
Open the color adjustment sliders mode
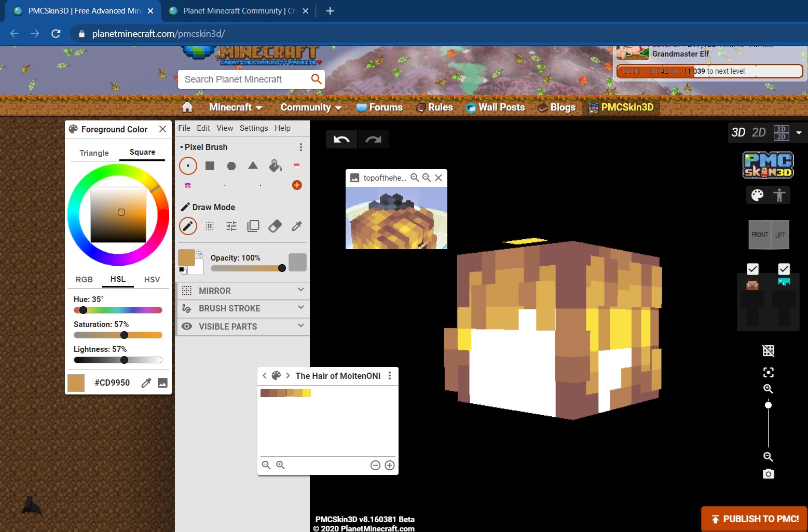[x=231, y=226]
